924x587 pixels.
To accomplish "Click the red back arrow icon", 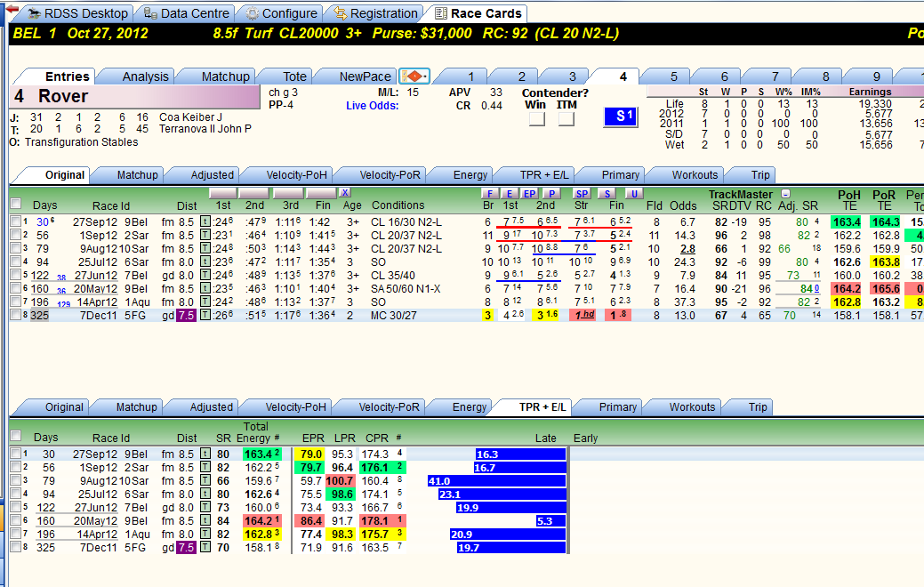I will (12, 9).
